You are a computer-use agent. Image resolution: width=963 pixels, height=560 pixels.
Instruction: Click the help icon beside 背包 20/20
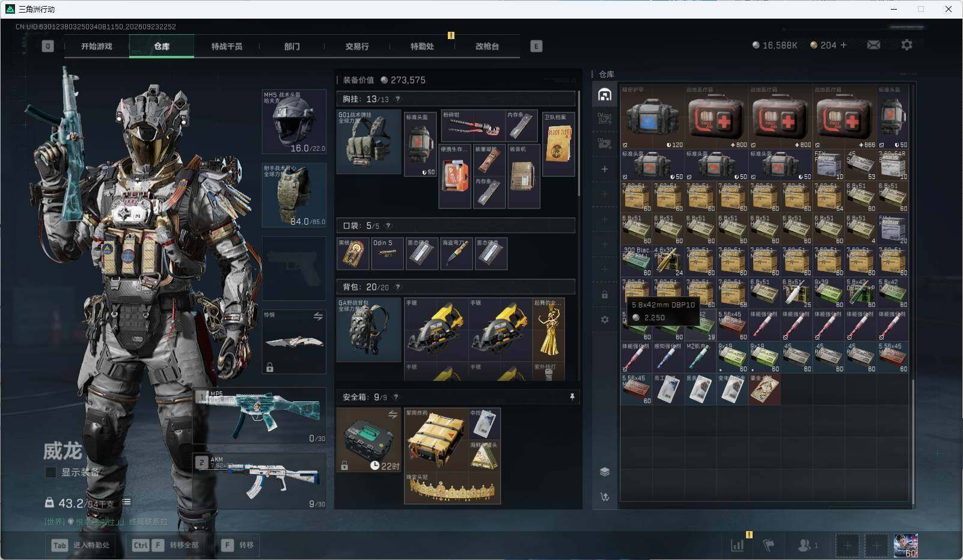click(397, 287)
